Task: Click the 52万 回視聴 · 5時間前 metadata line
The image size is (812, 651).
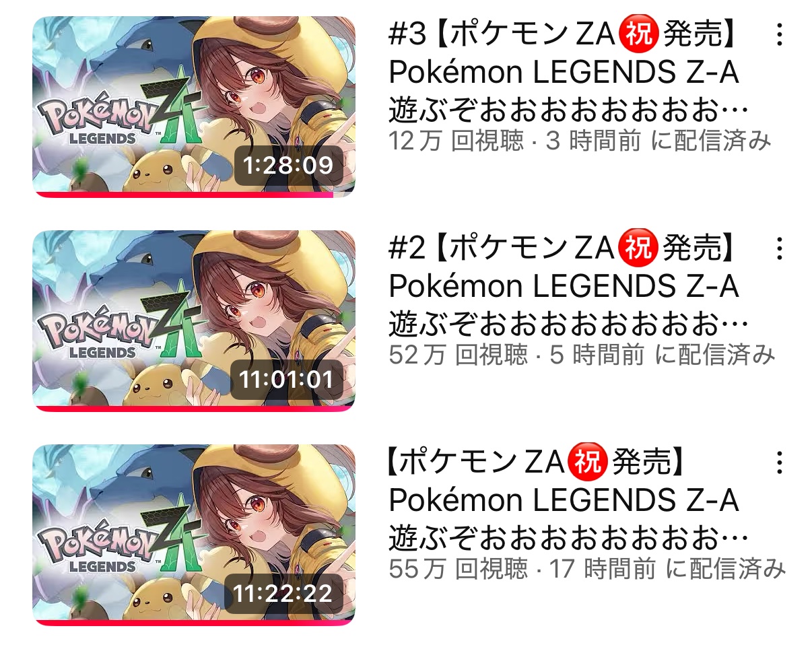Action: 582,355
